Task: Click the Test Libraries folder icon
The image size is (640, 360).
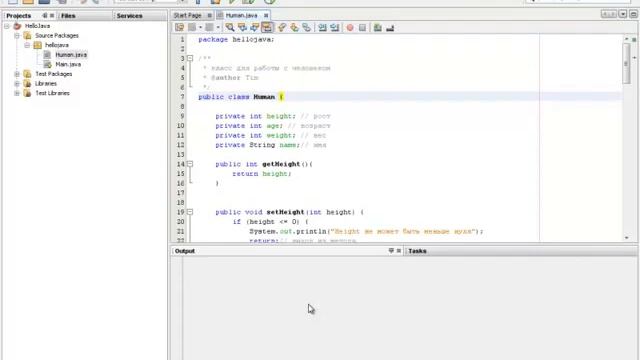Action: pos(27,93)
